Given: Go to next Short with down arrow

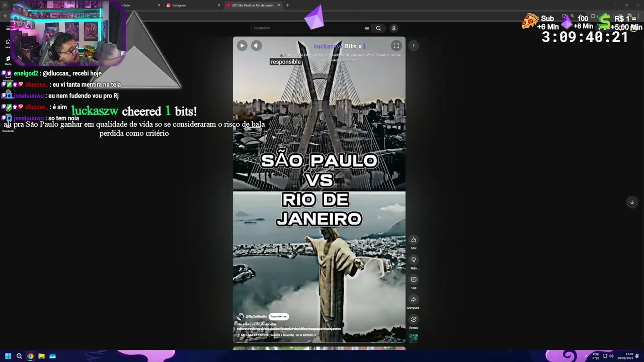Looking at the screenshot, I should (632, 202).
